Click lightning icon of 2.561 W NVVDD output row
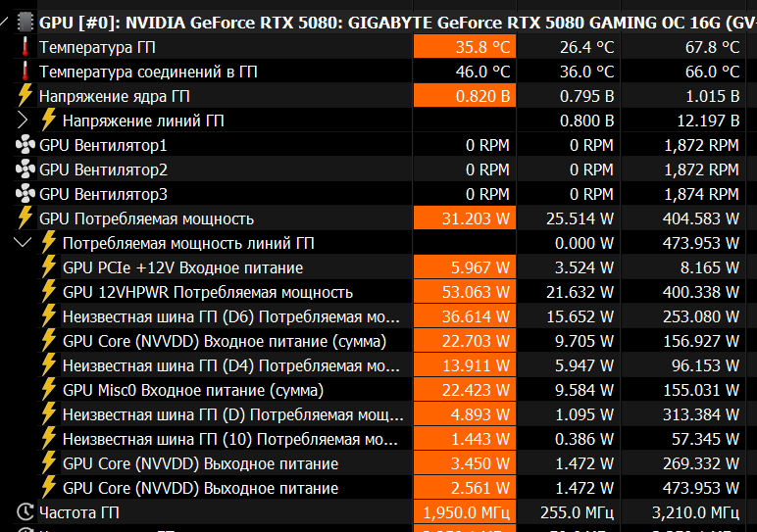This screenshot has width=757, height=532. point(49,488)
